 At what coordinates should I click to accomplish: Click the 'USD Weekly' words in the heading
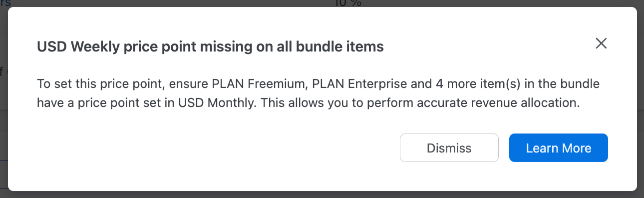[x=69, y=47]
